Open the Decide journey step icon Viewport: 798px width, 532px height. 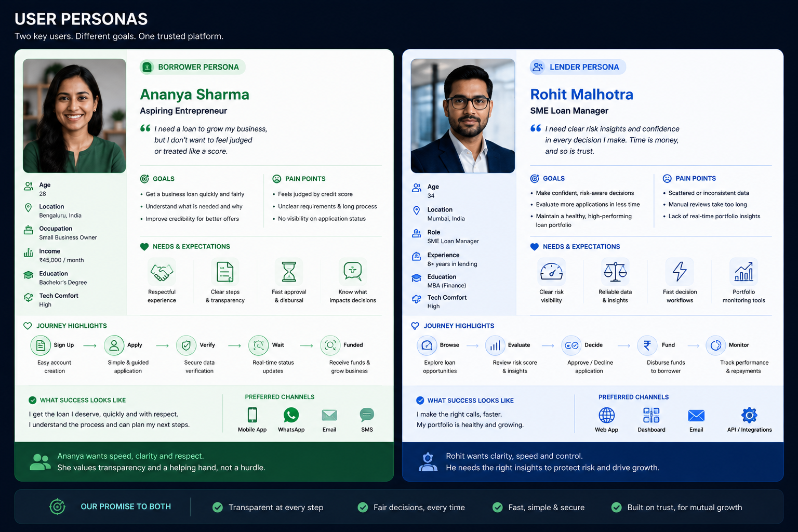click(x=571, y=345)
